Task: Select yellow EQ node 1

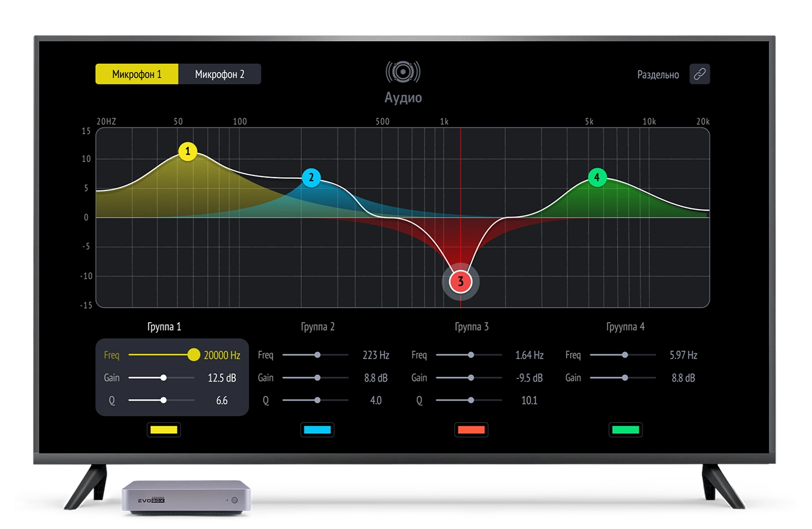Action: point(188,151)
